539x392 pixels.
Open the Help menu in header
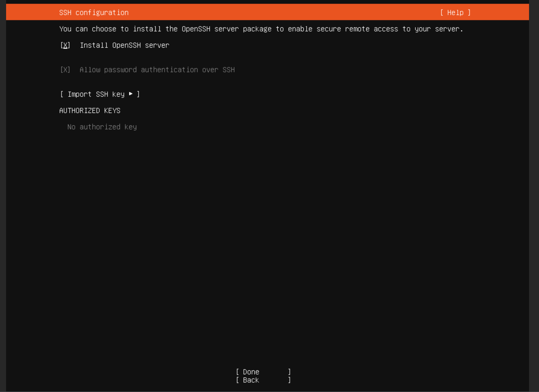tap(455, 13)
